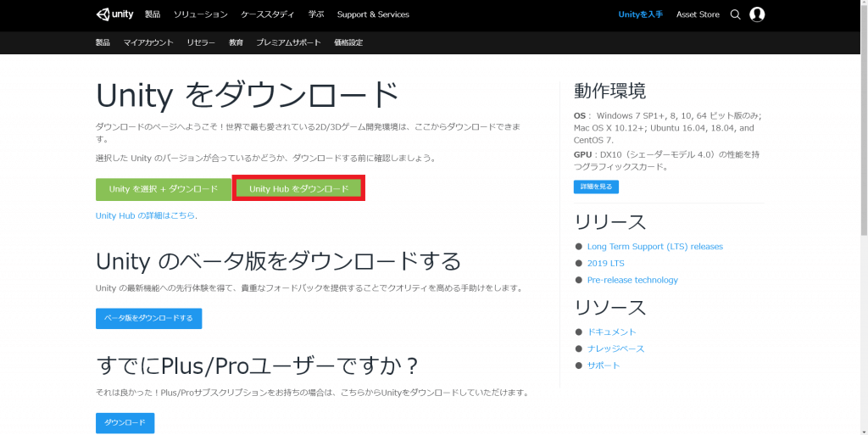
Task: Open the 製品 top navigation menu
Action: click(153, 14)
